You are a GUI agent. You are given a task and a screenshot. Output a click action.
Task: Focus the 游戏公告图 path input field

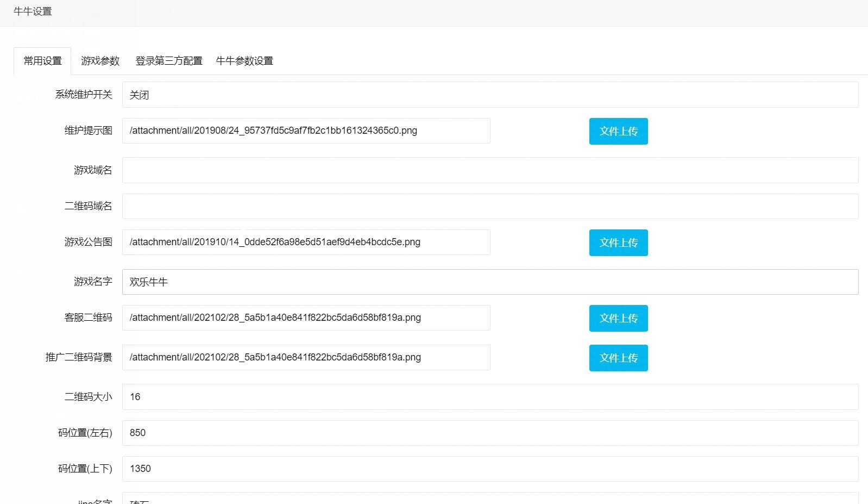pyautogui.click(x=306, y=242)
